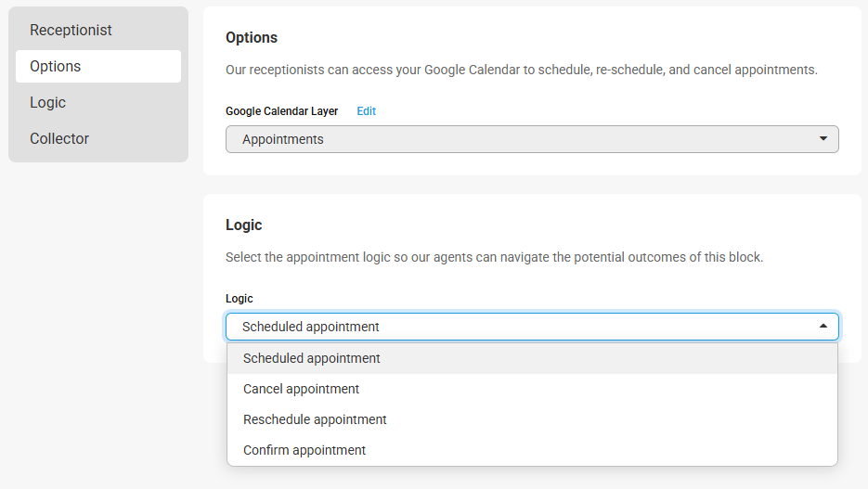Click the Options panel heading
This screenshot has width=868, height=489.
252,38
